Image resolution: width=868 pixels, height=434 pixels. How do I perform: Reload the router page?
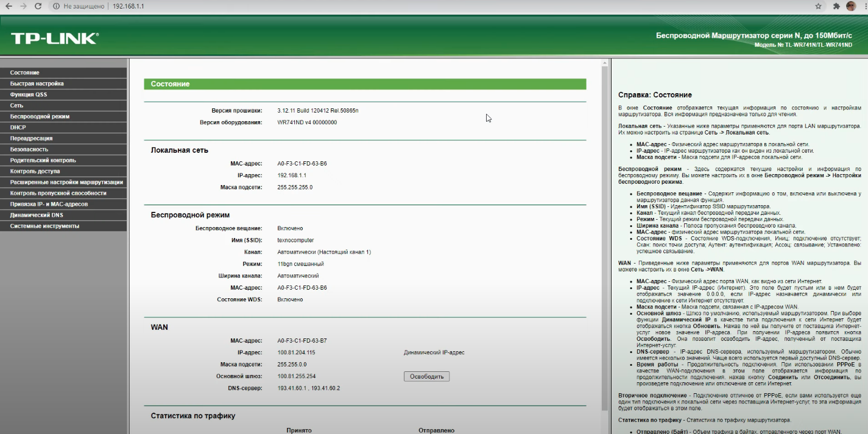pos(38,6)
